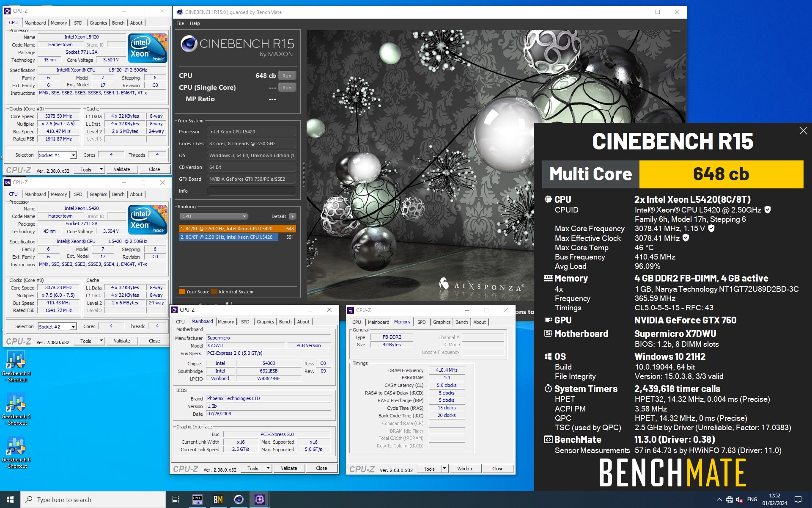Click the Info field in Cinebench
Image resolution: width=812 pixels, height=508 pixels.
(252, 191)
